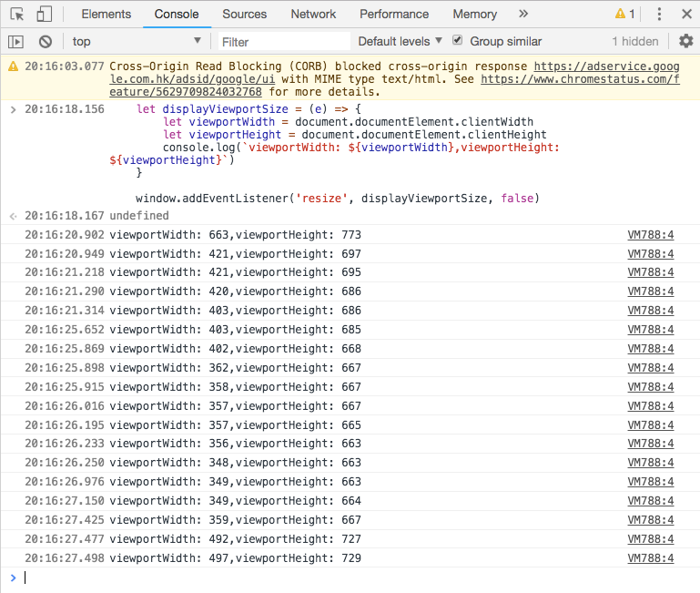Click the window.addEventListener code line
The width and height of the screenshot is (700, 593).
338,198
